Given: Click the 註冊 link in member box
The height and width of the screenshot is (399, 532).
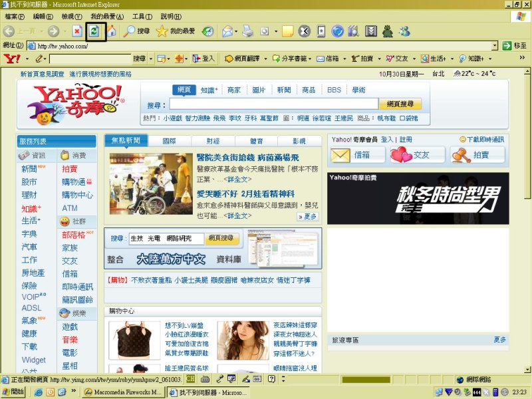Looking at the screenshot, I should [406, 140].
